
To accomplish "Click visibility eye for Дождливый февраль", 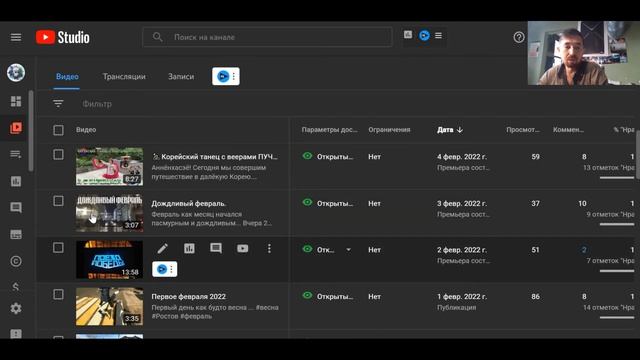I will (x=307, y=202).
